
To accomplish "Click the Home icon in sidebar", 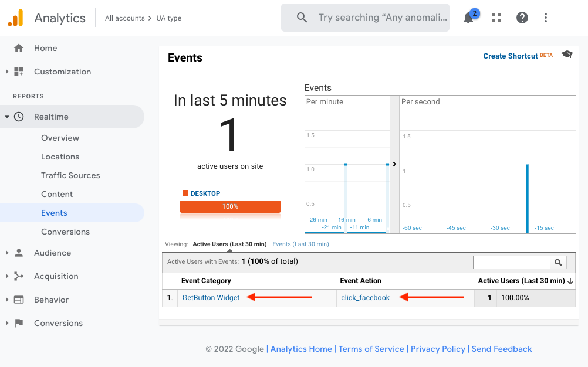I will point(19,48).
